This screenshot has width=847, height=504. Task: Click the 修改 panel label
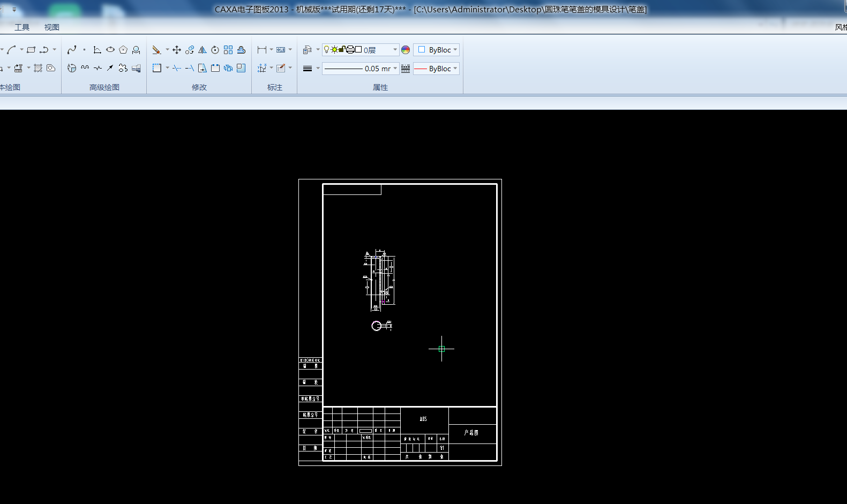[199, 87]
